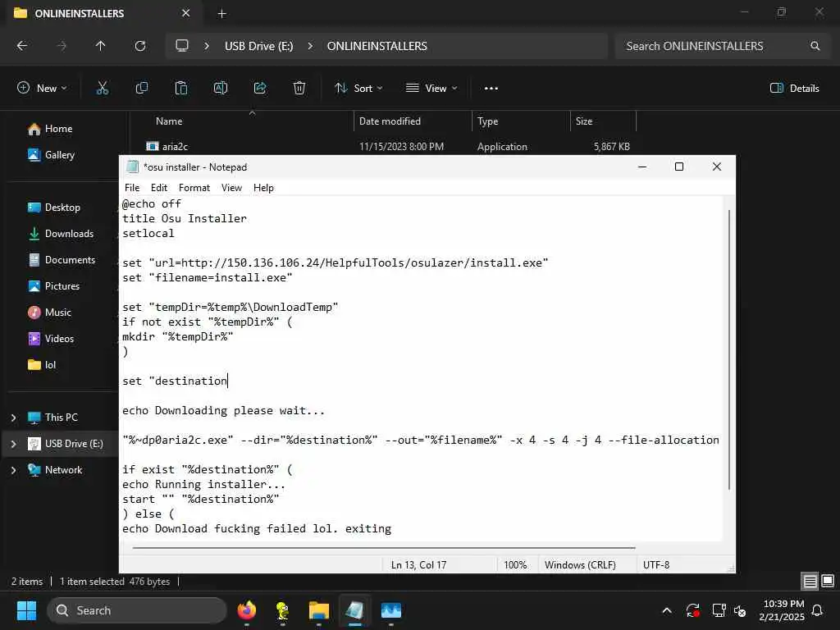Expand the This PC tree node
Image resolution: width=840 pixels, height=630 pixels.
click(14, 418)
